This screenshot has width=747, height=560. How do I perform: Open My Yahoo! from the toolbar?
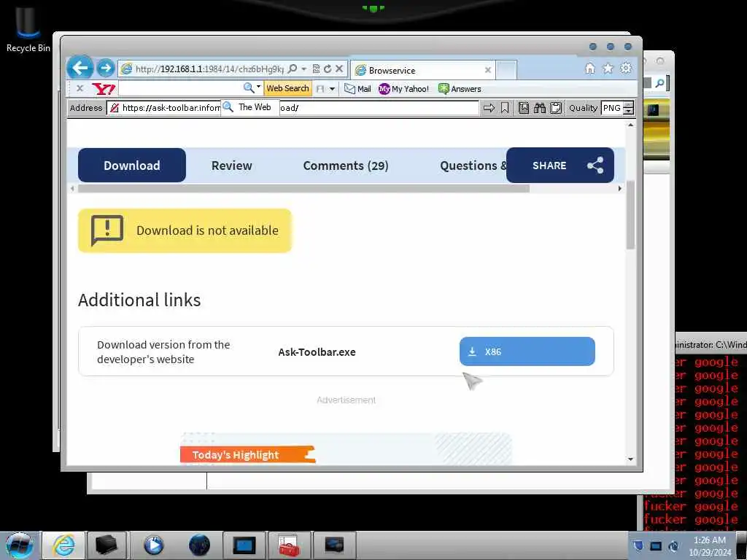(x=403, y=88)
